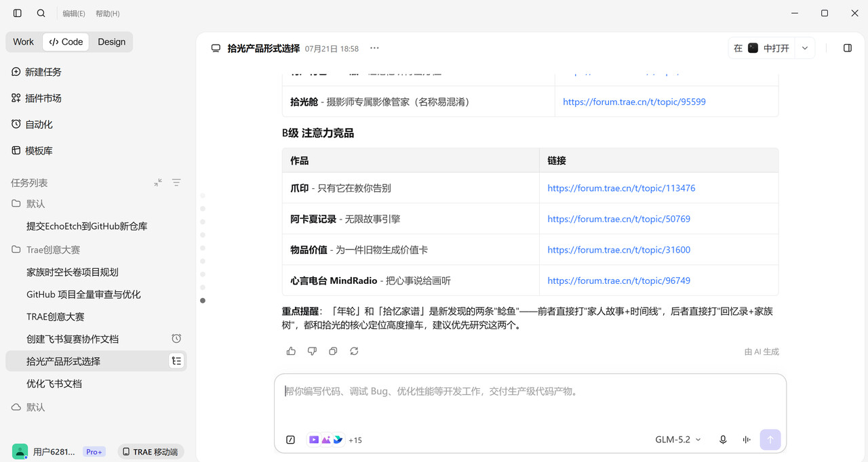The height and width of the screenshot is (462, 868).
Task: Open the search magnifier icon
Action: (41, 14)
